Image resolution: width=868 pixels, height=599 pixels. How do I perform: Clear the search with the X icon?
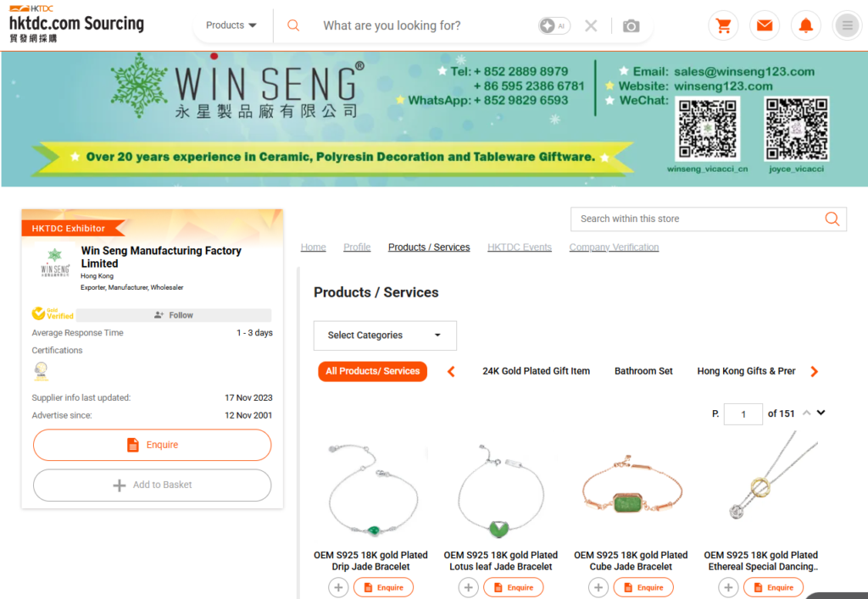click(x=591, y=26)
